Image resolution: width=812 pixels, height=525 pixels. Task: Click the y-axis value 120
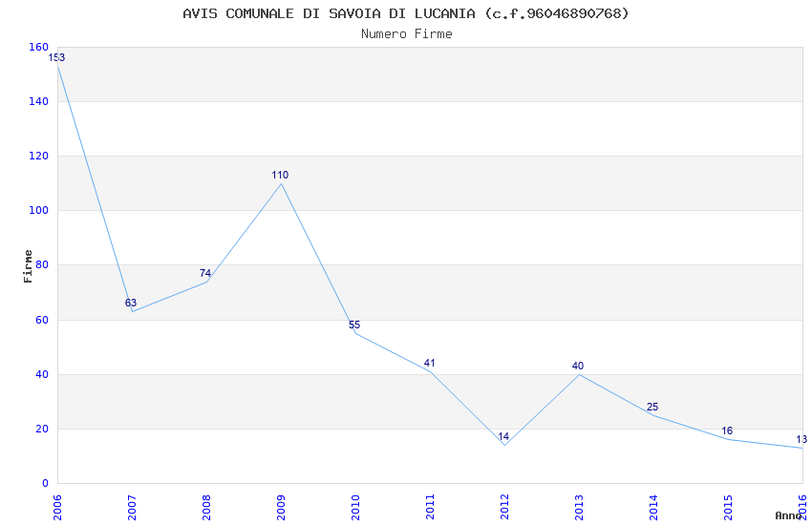click(39, 156)
